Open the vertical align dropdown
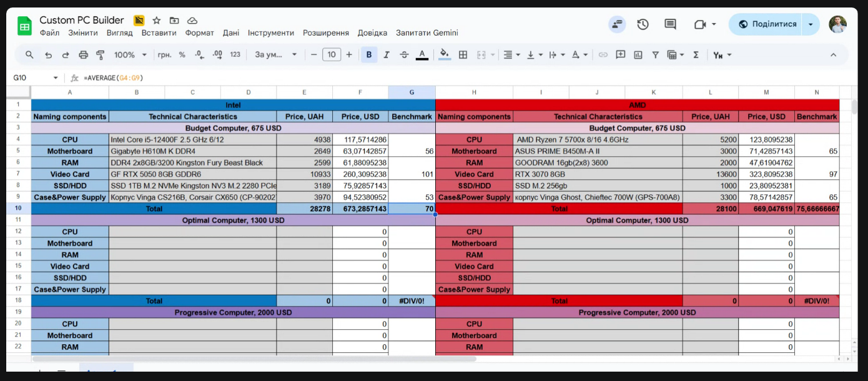Screen dimensions: 868x381 (x=534, y=55)
